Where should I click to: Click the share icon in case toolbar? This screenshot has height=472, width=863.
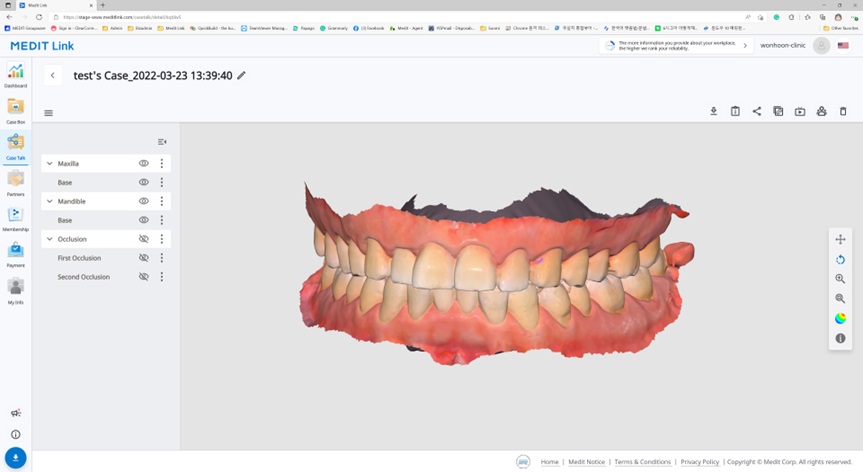point(757,111)
